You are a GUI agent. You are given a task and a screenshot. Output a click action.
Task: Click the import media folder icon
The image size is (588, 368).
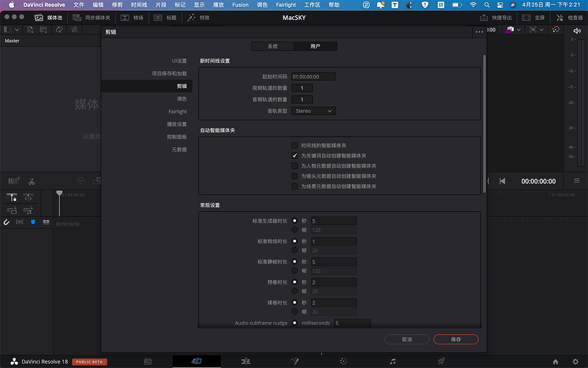[44, 29]
